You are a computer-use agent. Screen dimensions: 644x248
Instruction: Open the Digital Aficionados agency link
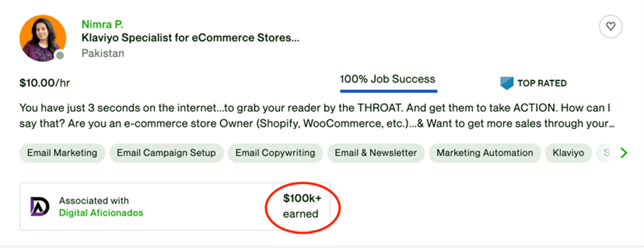(x=101, y=213)
